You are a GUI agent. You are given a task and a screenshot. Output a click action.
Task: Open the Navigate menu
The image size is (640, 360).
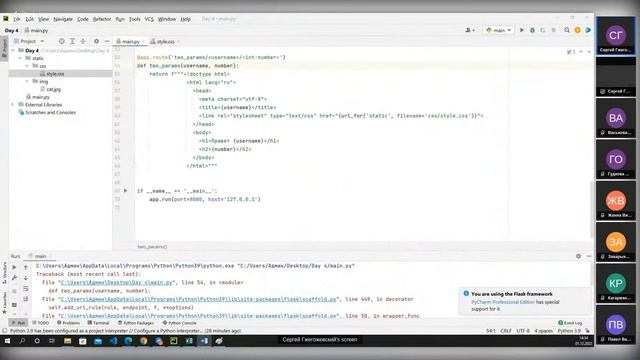(x=63, y=19)
